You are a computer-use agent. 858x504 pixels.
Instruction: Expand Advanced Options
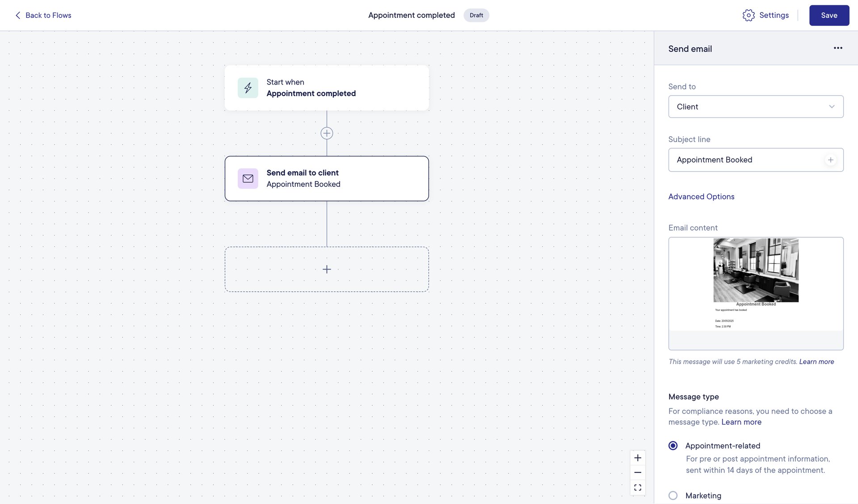tap(701, 197)
